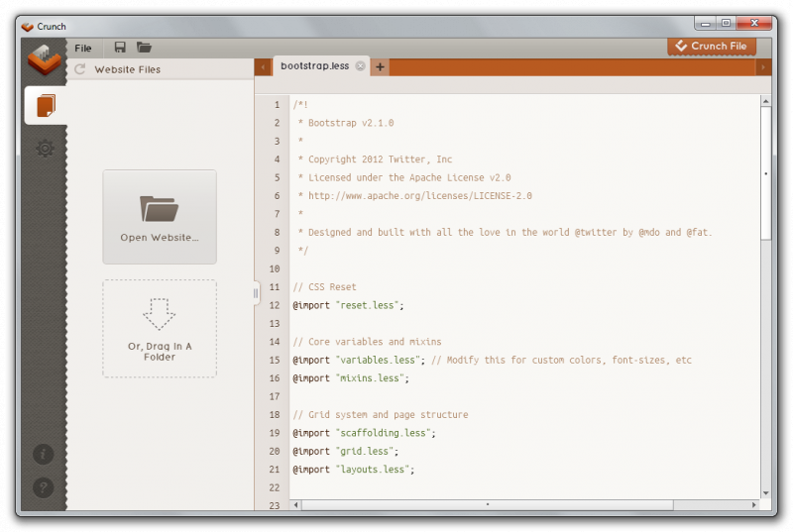Click line number 19 in the gutter
Viewport: 793px width, 532px height.
[x=275, y=433]
